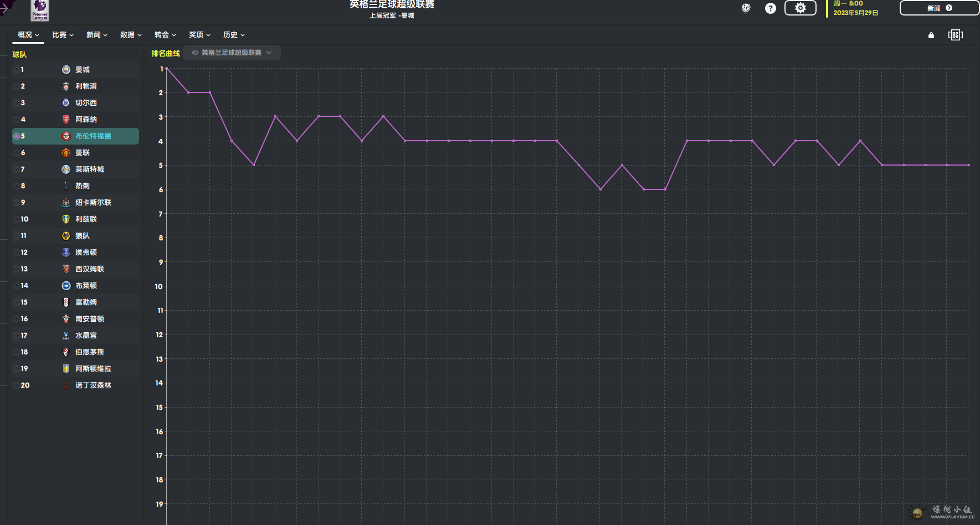The height and width of the screenshot is (525, 980).
Task: Toggle ranking line for 曼城
Action: [x=17, y=70]
